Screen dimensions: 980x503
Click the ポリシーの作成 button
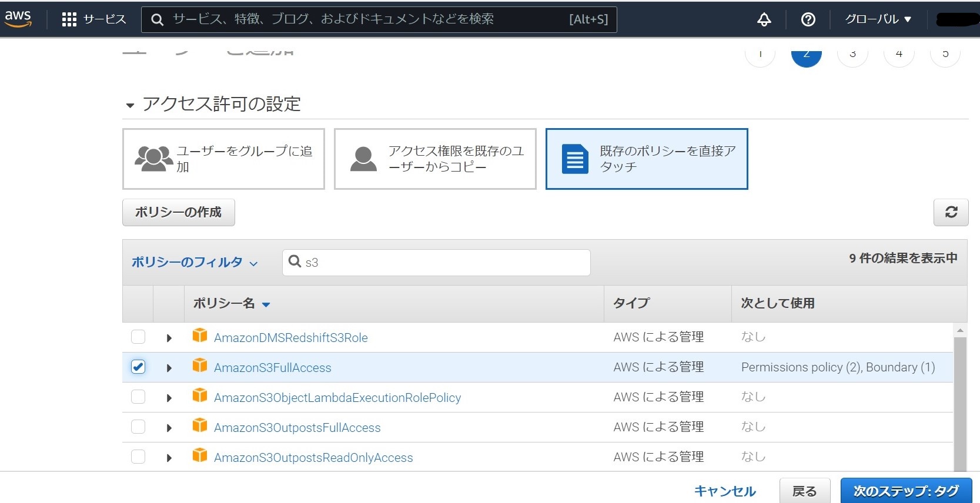click(178, 212)
